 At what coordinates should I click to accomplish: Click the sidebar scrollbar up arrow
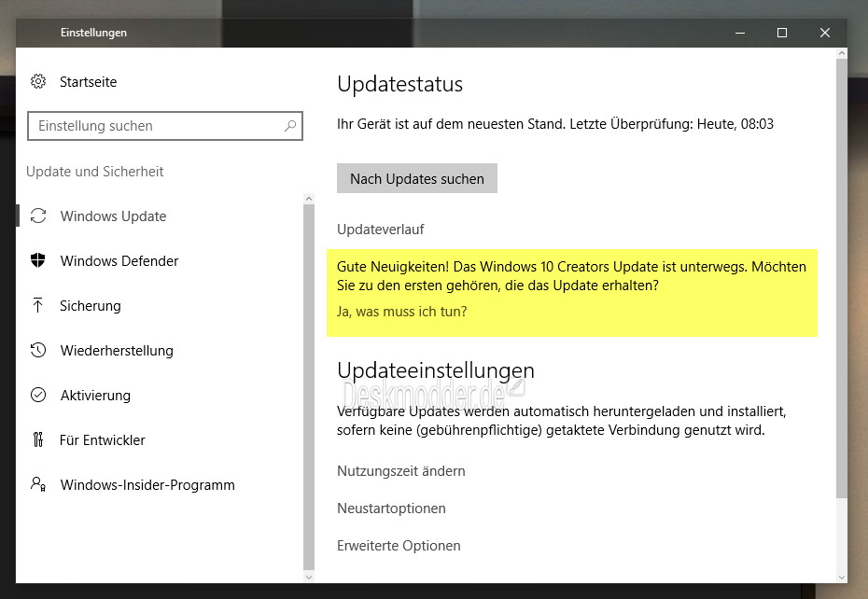click(309, 198)
